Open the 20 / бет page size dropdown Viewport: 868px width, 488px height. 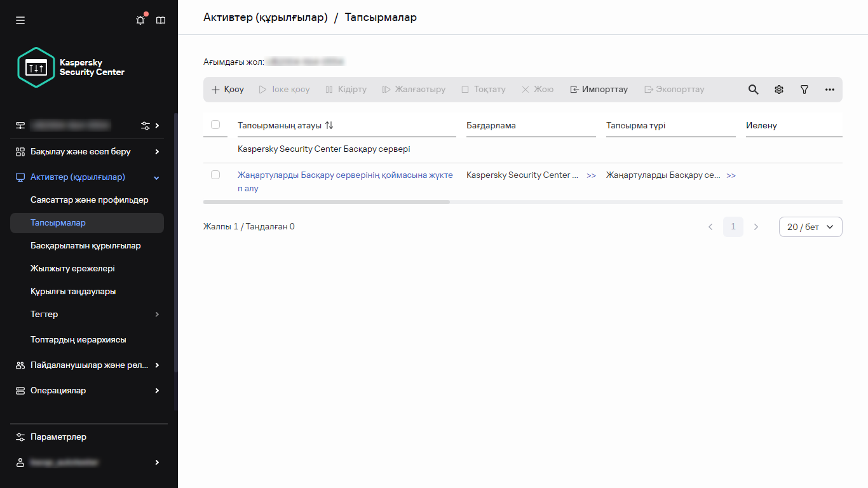(811, 227)
